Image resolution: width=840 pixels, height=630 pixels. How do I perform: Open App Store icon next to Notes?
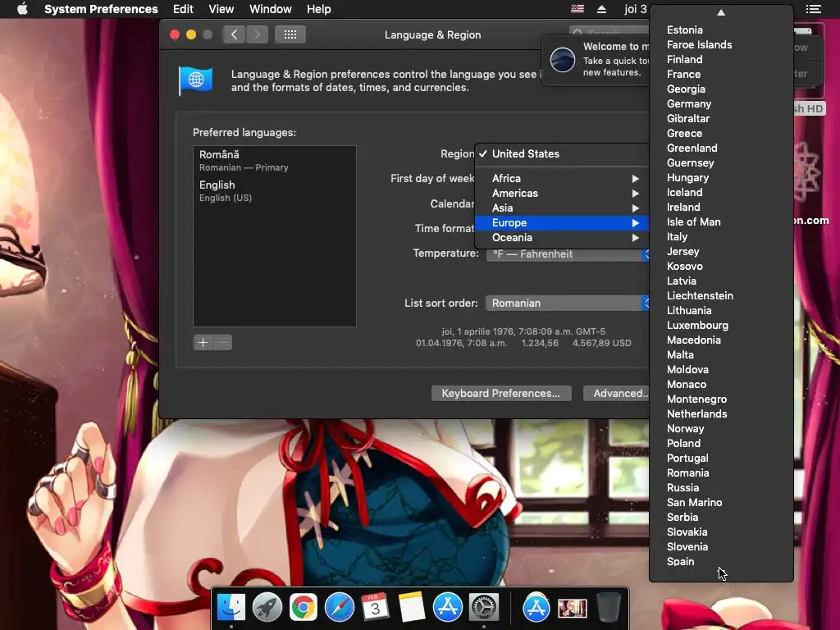pyautogui.click(x=448, y=608)
